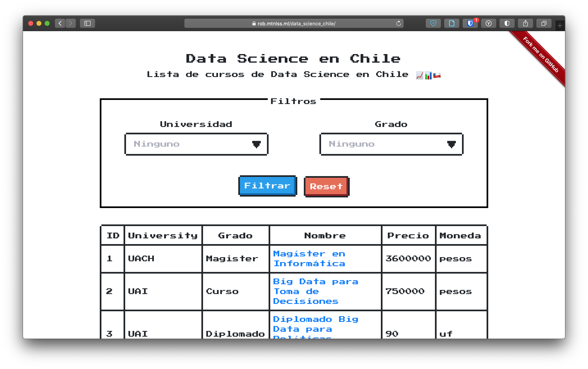Reload the page using refresh icon
588x369 pixels.
[398, 23]
